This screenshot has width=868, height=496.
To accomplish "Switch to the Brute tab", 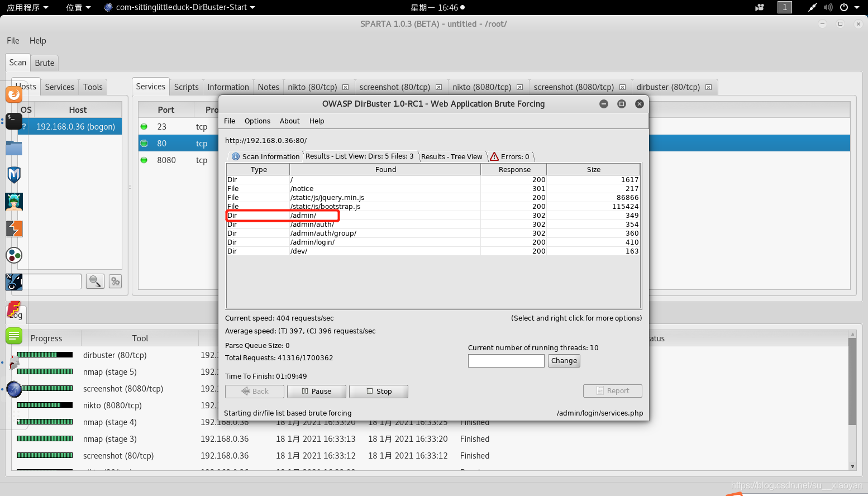I will click(x=45, y=63).
